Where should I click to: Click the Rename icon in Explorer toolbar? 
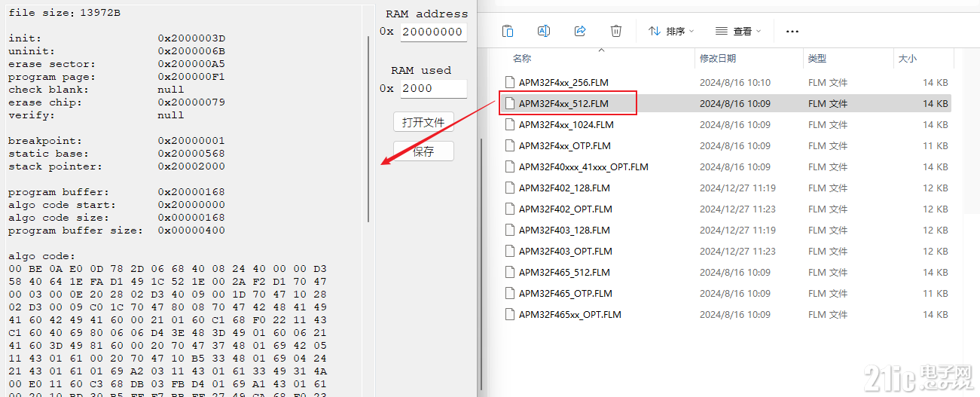coord(544,31)
